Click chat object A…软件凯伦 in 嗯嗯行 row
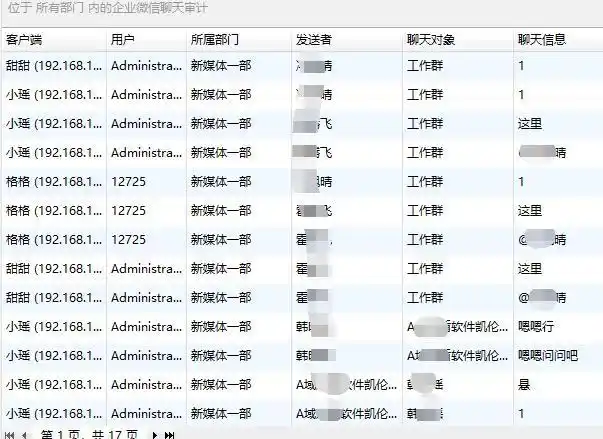The image size is (603, 439). pyautogui.click(x=458, y=327)
